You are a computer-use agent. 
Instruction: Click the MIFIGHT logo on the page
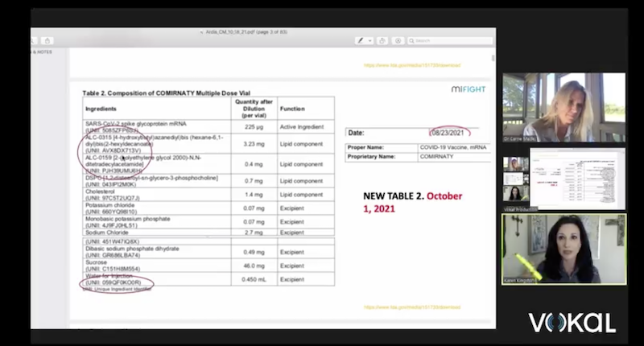click(469, 89)
